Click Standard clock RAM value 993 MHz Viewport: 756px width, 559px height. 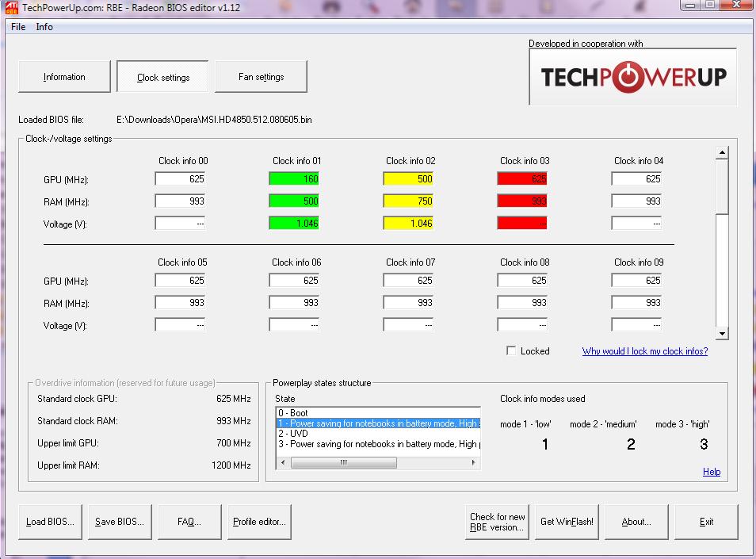coord(233,420)
